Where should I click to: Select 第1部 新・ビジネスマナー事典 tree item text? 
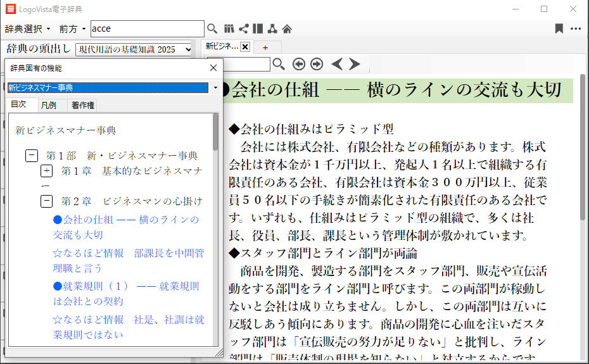point(122,156)
